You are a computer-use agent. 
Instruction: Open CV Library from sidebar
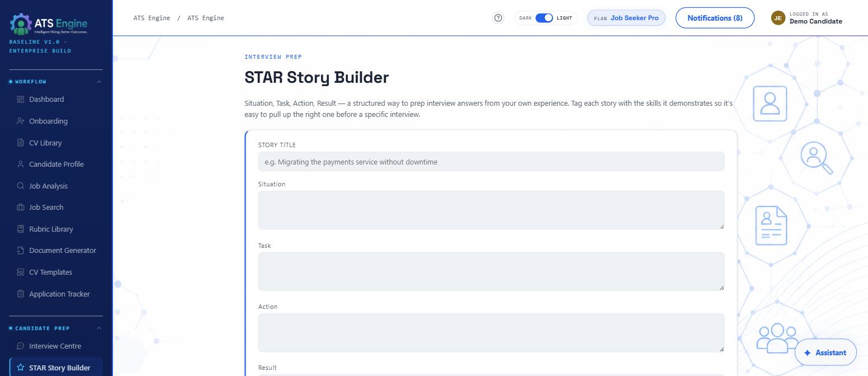tap(56, 143)
